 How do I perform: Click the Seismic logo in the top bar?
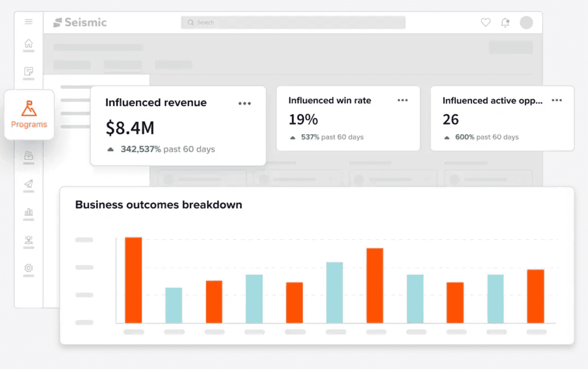tap(79, 22)
